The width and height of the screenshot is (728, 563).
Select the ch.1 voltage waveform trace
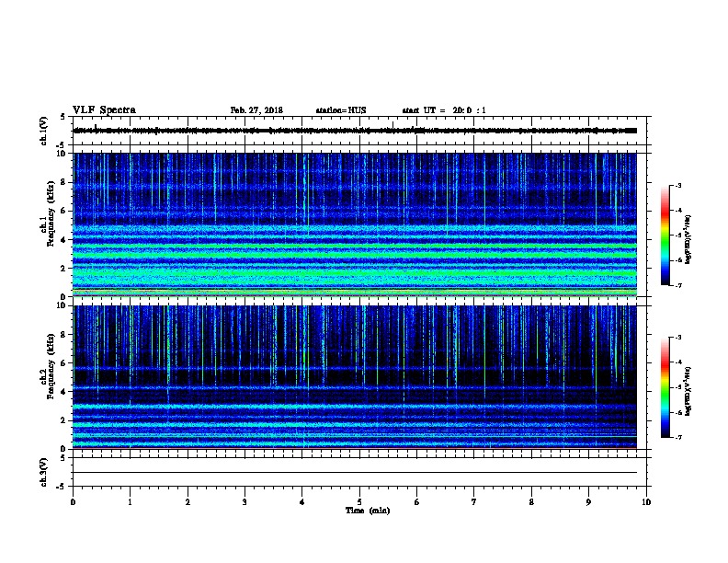355,131
